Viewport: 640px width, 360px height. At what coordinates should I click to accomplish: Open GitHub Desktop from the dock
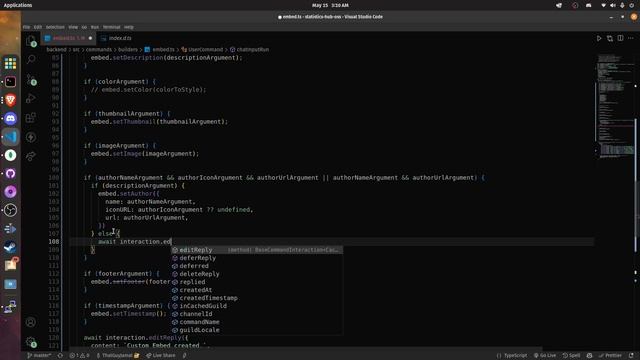click(x=11, y=173)
